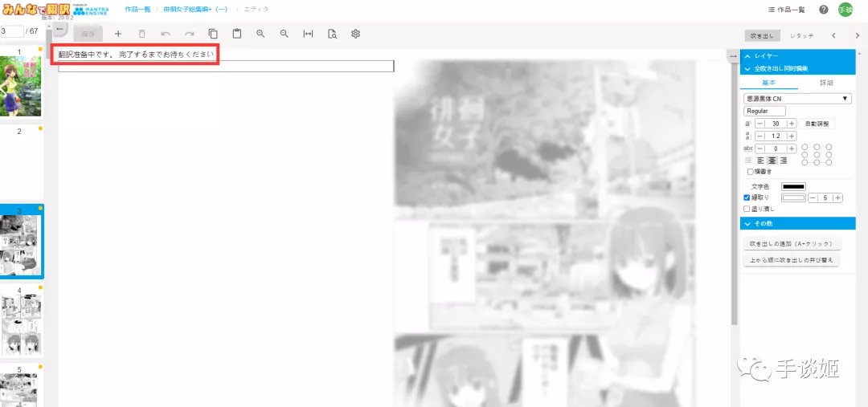868x407 pixels.
Task: Open editor settings gear
Action: [x=356, y=34]
